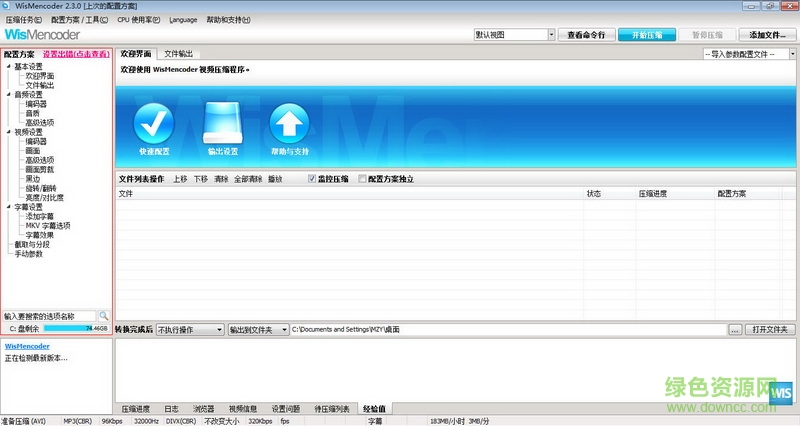Viewport: 800px width, 426px height.
Task: Switch to the 日志 bottom tab
Action: [171, 409]
